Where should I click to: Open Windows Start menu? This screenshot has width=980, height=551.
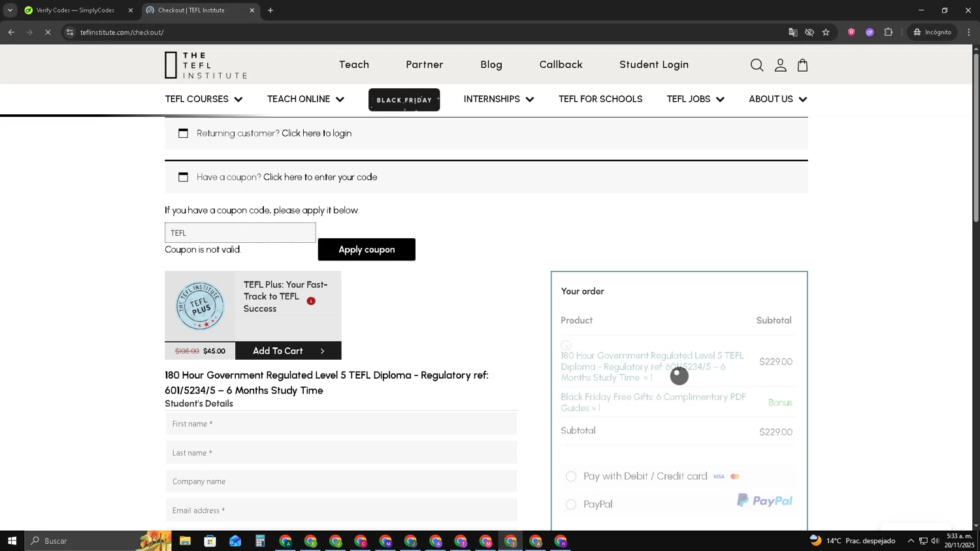tap(12, 541)
